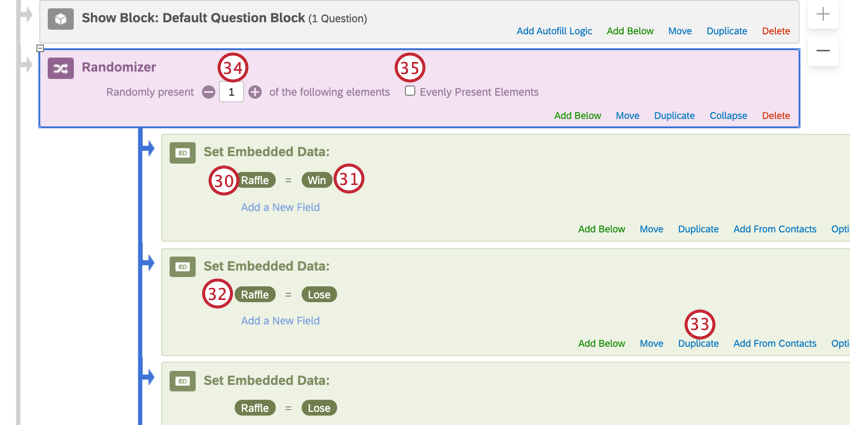The height and width of the screenshot is (425, 850).
Task: Delete the Randomizer element
Action: [775, 116]
